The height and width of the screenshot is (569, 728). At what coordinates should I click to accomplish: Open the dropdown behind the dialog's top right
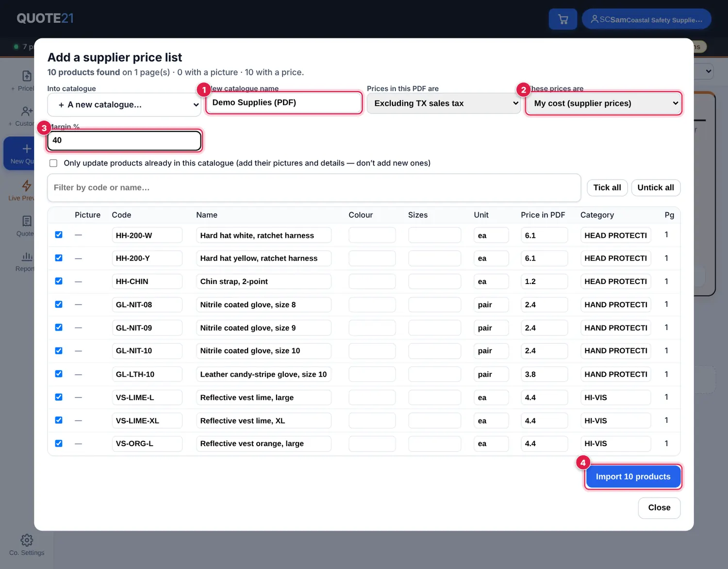point(704,71)
